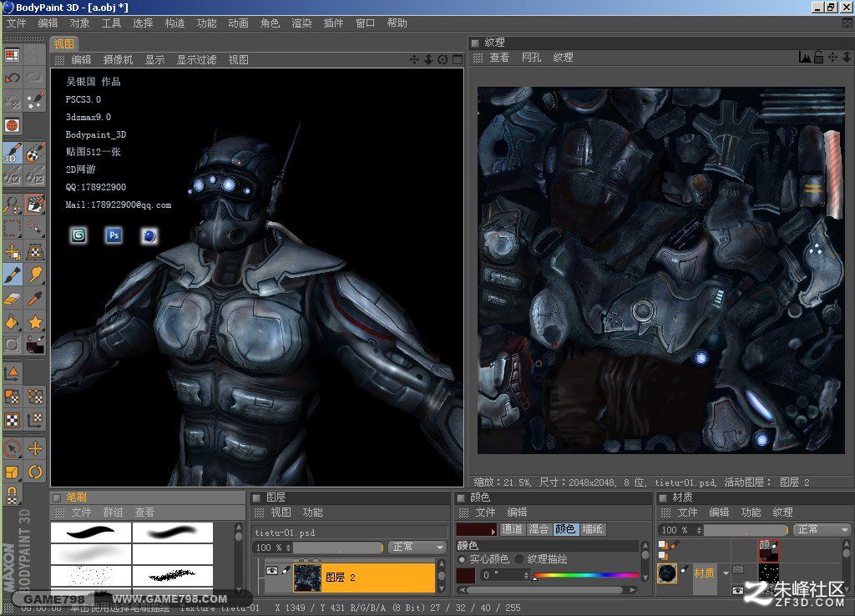
Task: Select the 实心颜色 radio button
Action: coord(462,559)
